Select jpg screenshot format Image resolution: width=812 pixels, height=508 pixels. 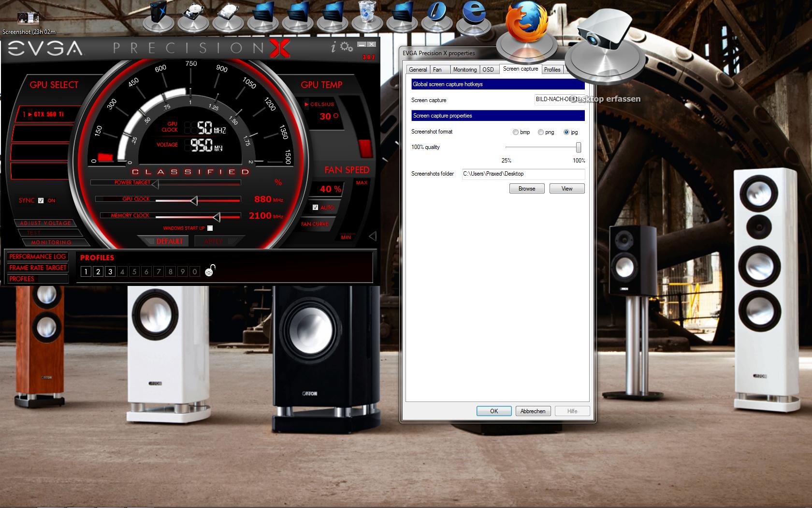pos(566,132)
